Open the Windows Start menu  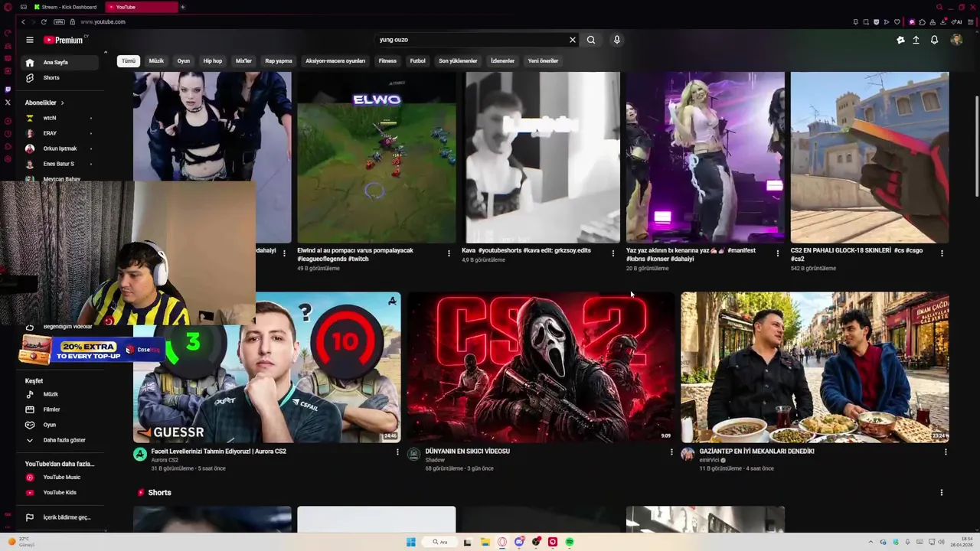point(411,542)
